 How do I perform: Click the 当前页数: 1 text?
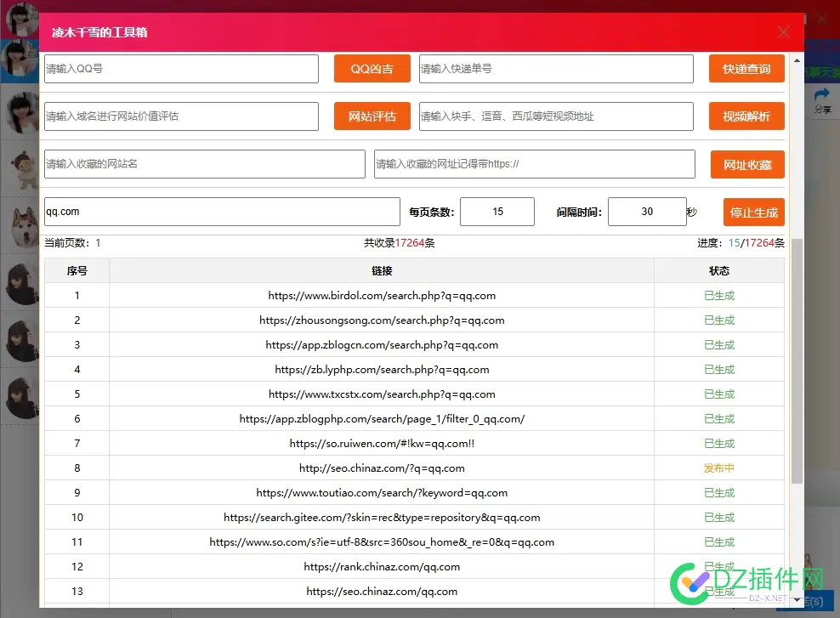[72, 243]
